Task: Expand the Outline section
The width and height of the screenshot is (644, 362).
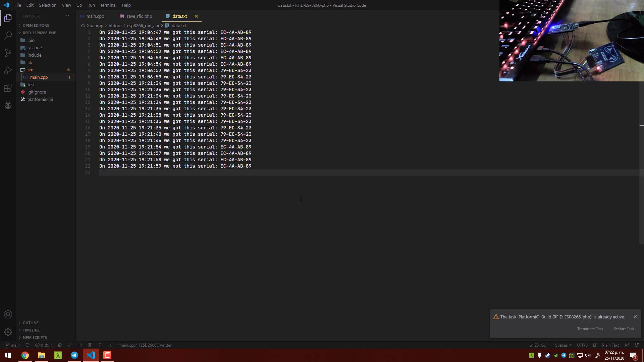Action: pyautogui.click(x=31, y=323)
